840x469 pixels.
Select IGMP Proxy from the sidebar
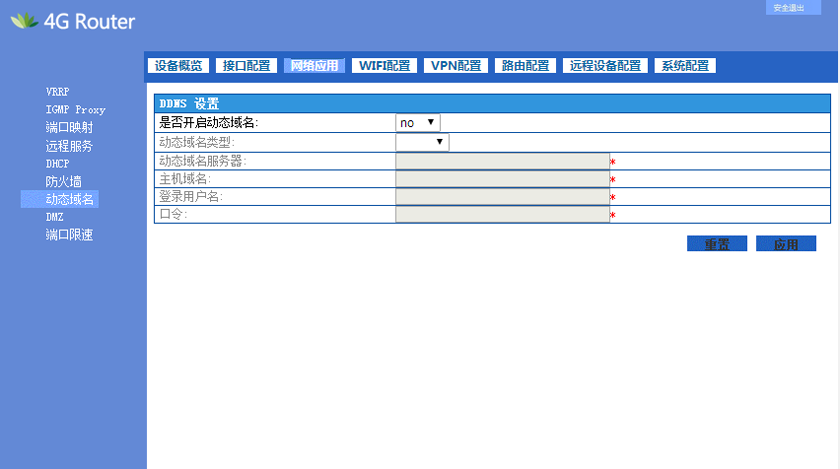pos(75,110)
